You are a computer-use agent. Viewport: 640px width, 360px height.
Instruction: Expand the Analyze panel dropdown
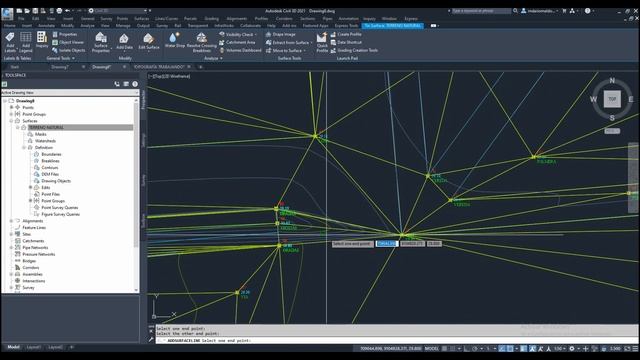[213, 58]
